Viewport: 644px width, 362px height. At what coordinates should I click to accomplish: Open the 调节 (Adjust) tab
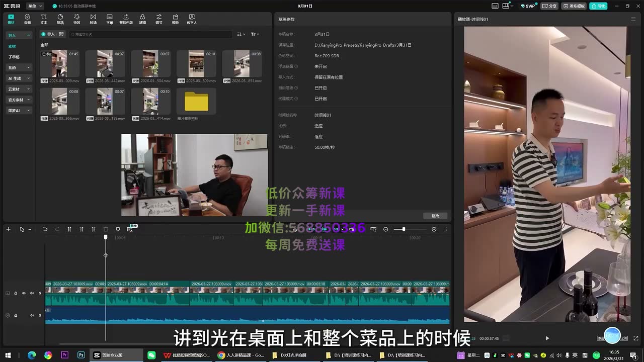[x=159, y=19]
